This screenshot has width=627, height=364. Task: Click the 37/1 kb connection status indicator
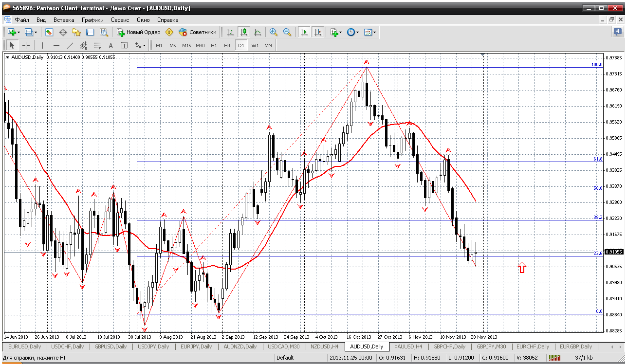pyautogui.click(x=583, y=358)
